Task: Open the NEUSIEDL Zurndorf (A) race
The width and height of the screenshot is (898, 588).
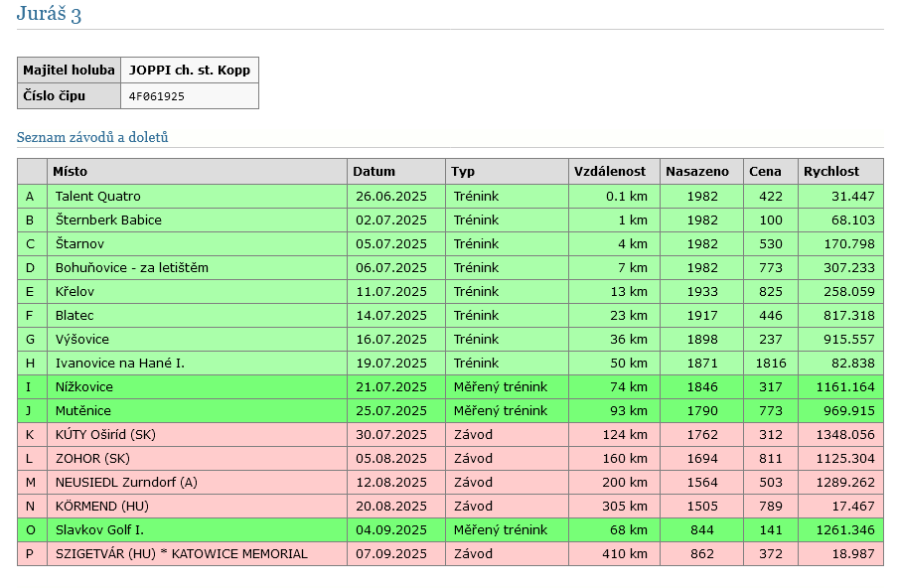Action: [126, 483]
